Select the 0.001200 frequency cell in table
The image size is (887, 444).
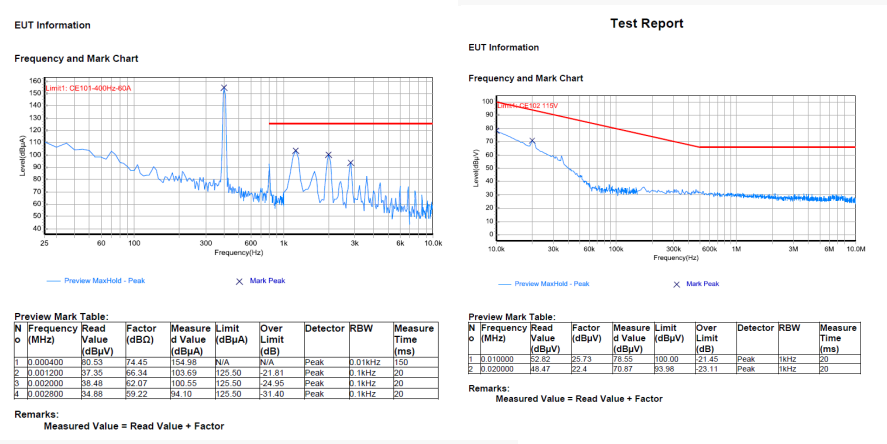coord(47,372)
